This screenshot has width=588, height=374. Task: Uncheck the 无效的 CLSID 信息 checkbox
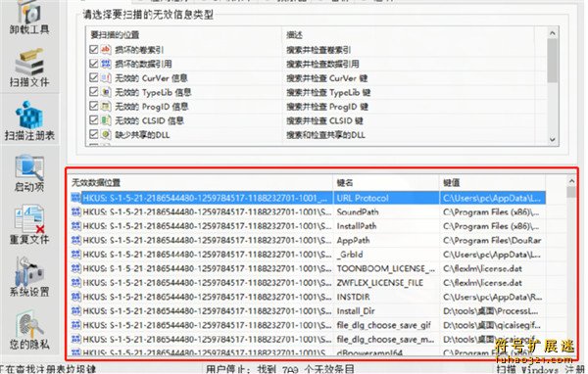pyautogui.click(x=94, y=119)
